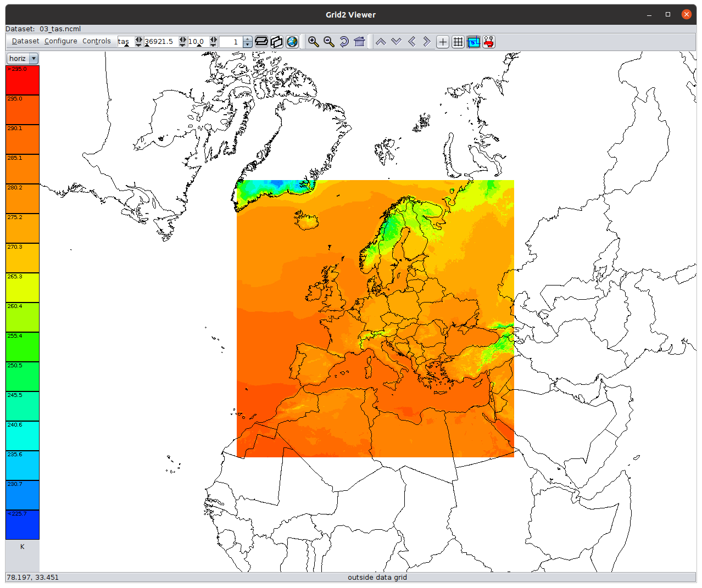This screenshot has height=588, width=702.
Task: Click the home map area icon
Action: (x=359, y=42)
